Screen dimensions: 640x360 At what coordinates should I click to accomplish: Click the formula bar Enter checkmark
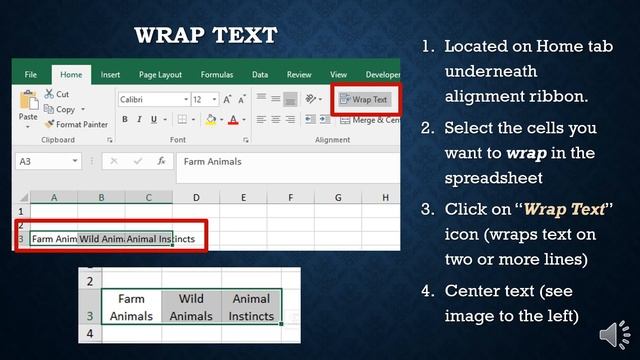pyautogui.click(x=138, y=161)
